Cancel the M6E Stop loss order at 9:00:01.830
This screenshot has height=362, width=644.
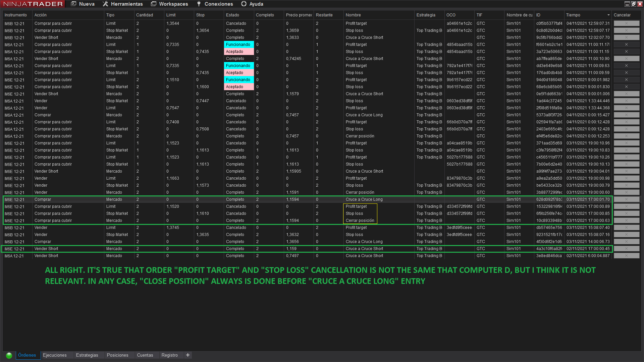coord(626,87)
